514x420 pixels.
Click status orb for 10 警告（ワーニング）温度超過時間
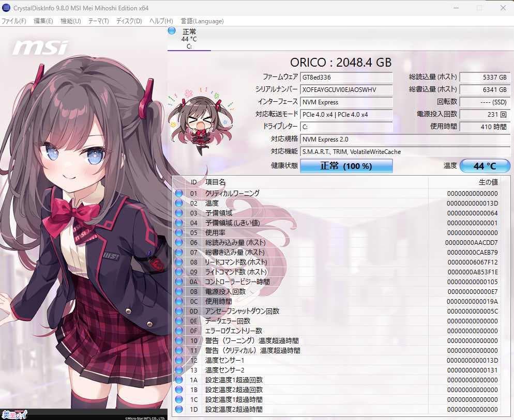point(179,341)
